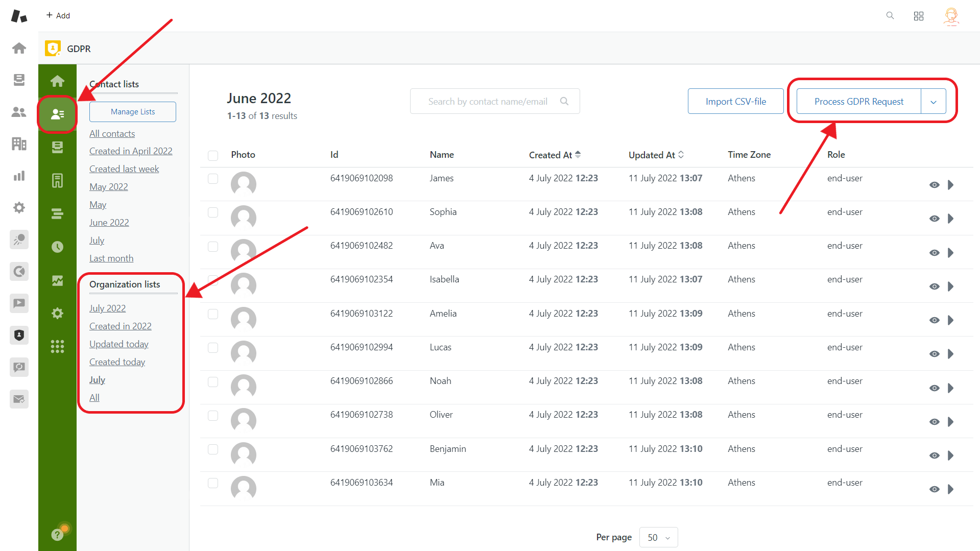Open the Per page 50 dropdown
The image size is (980, 551).
point(659,537)
